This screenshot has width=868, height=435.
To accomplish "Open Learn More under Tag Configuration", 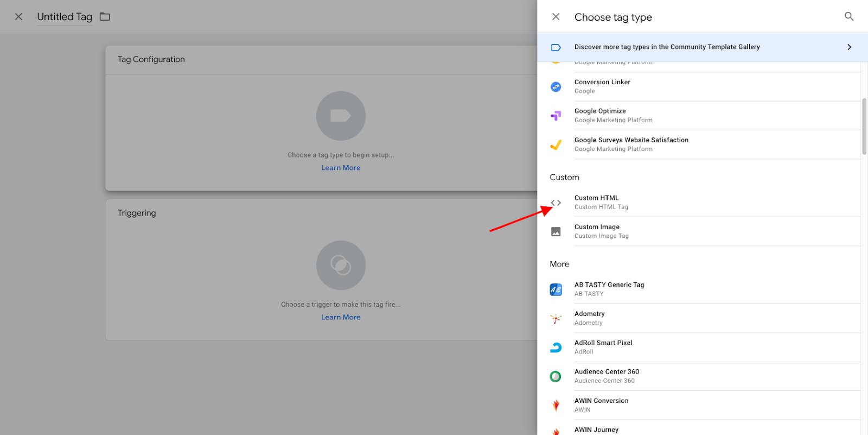I will coord(341,168).
